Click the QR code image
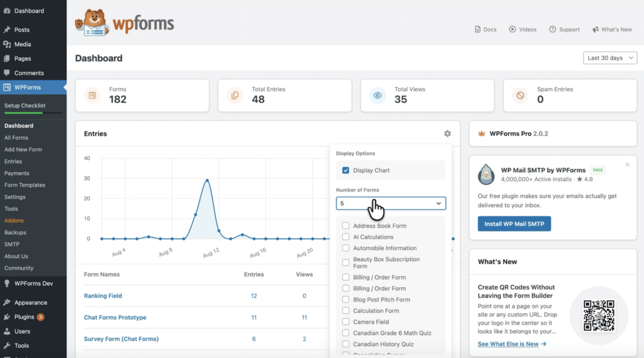Screen dimensions: 644x358 click(599, 315)
